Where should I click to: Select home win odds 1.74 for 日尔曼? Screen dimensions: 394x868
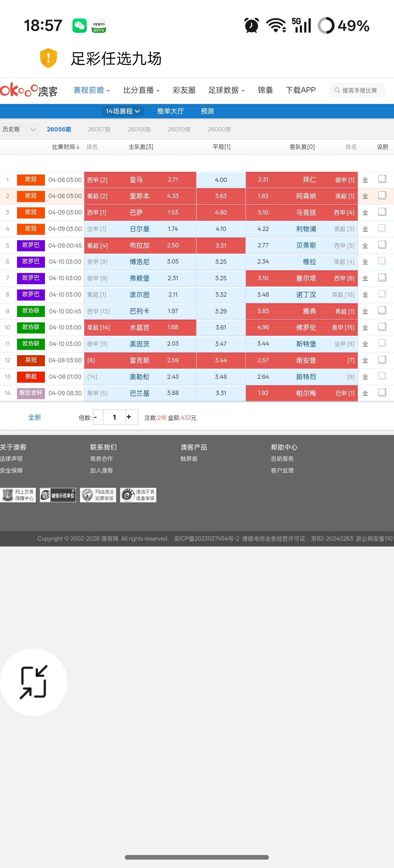173,229
